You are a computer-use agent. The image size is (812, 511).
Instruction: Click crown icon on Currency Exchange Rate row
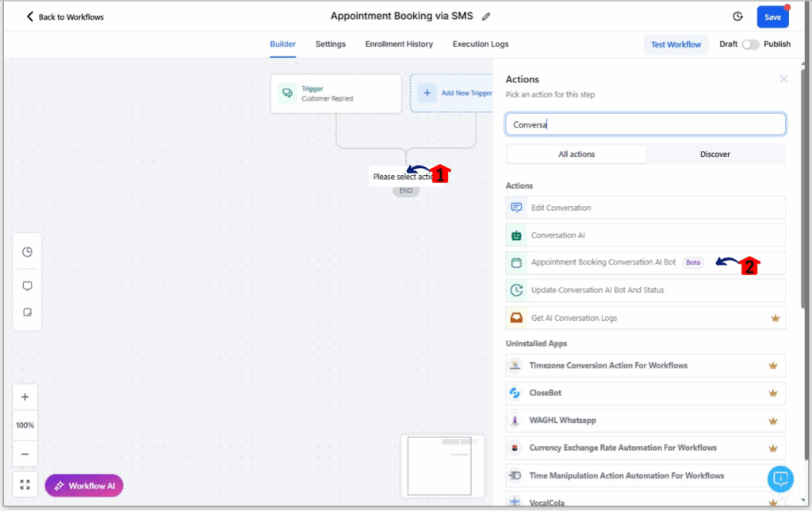pos(773,448)
